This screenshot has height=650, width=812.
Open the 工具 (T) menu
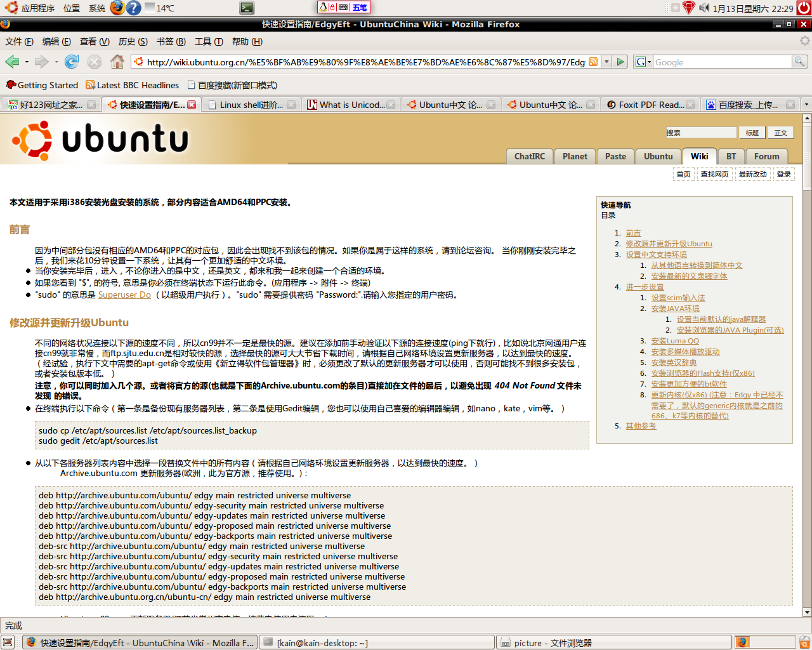coord(209,41)
